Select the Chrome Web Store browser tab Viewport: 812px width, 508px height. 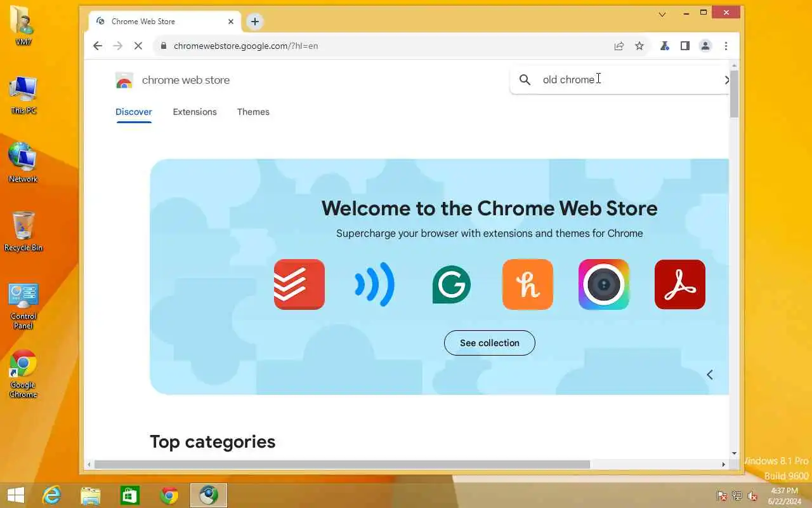[164, 22]
